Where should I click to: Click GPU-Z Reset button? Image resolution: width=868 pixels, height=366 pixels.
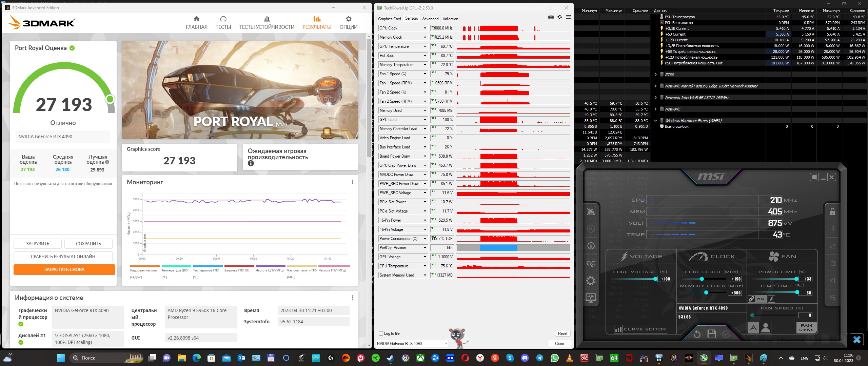[563, 333]
